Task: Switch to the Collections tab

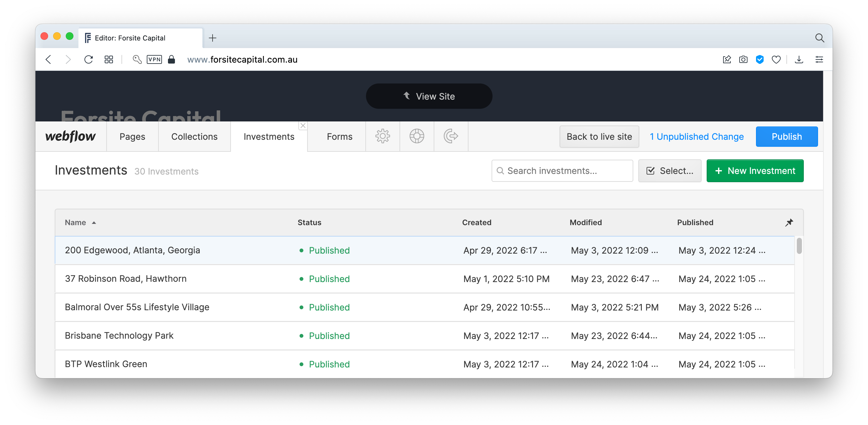Action: point(195,137)
